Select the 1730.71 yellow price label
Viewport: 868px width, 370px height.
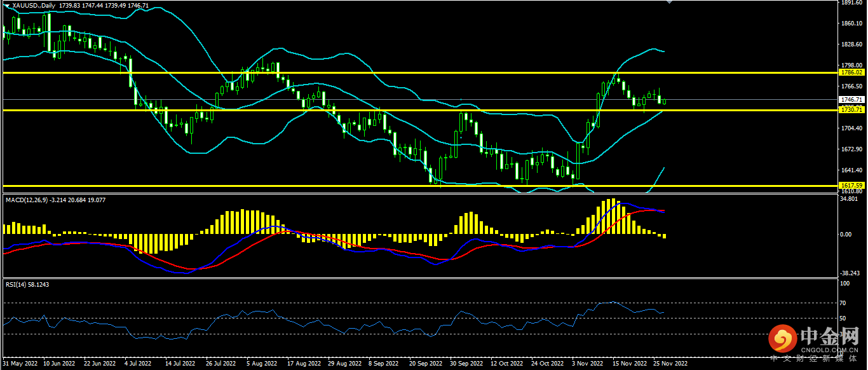tap(850, 110)
